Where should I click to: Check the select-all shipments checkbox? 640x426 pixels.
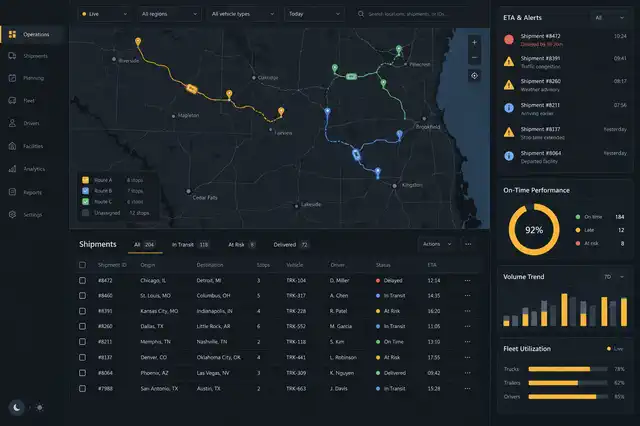pos(82,265)
